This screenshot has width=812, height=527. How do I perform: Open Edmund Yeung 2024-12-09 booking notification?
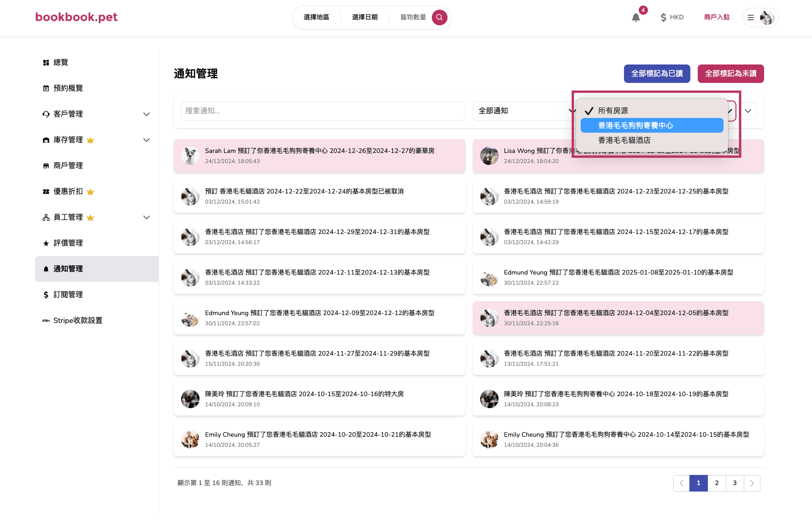(x=319, y=318)
